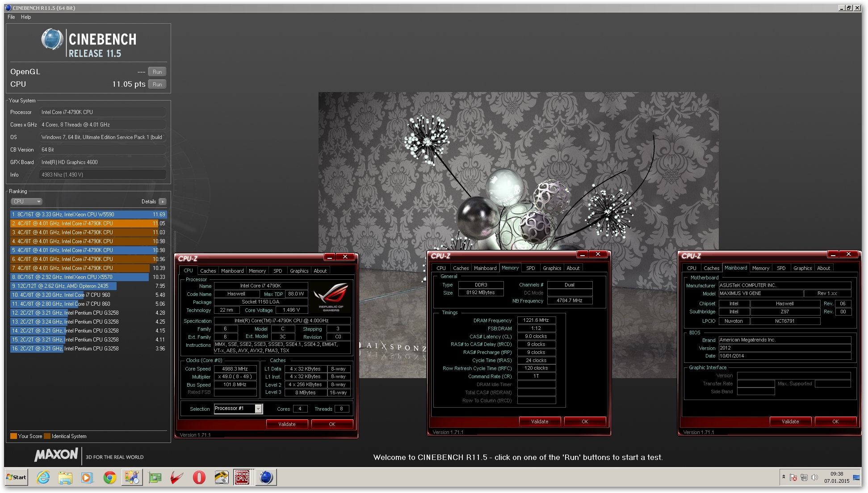Select ranking row 2 scoring 11.05
This screenshot has width=868, height=493.
pos(88,223)
